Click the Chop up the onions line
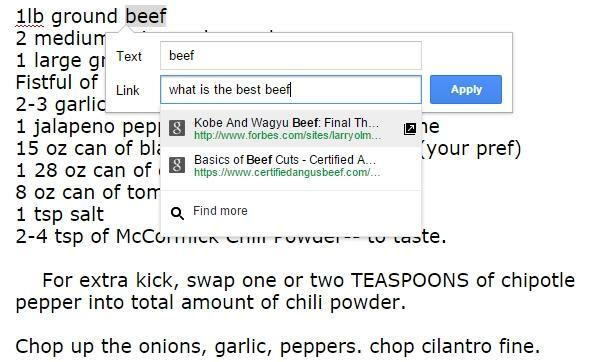Image resolution: width=600 pixels, height=362 pixels. click(278, 346)
